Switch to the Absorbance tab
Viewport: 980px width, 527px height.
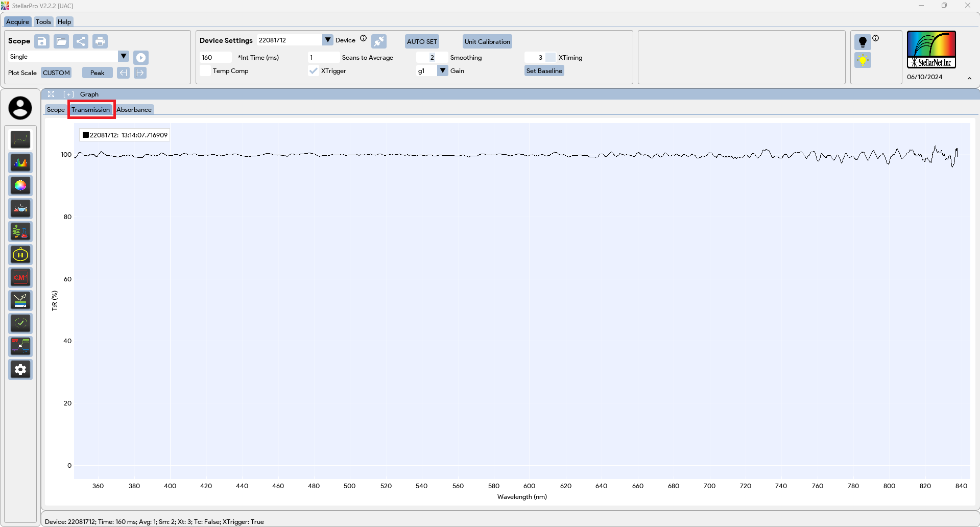coord(134,110)
